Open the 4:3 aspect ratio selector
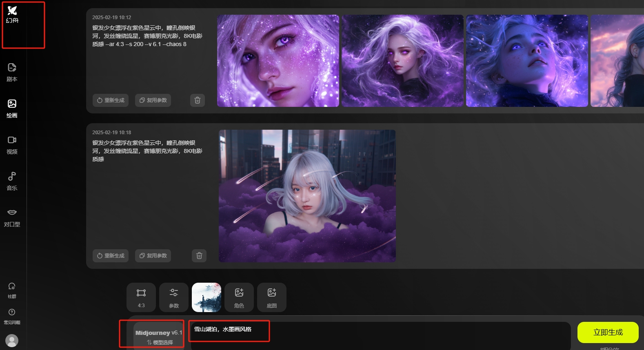The width and height of the screenshot is (644, 350). point(141,297)
